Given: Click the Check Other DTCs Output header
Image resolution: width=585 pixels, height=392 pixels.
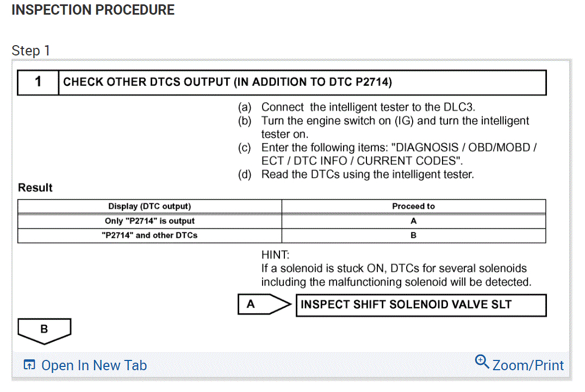Looking at the screenshot, I should 227,82.
